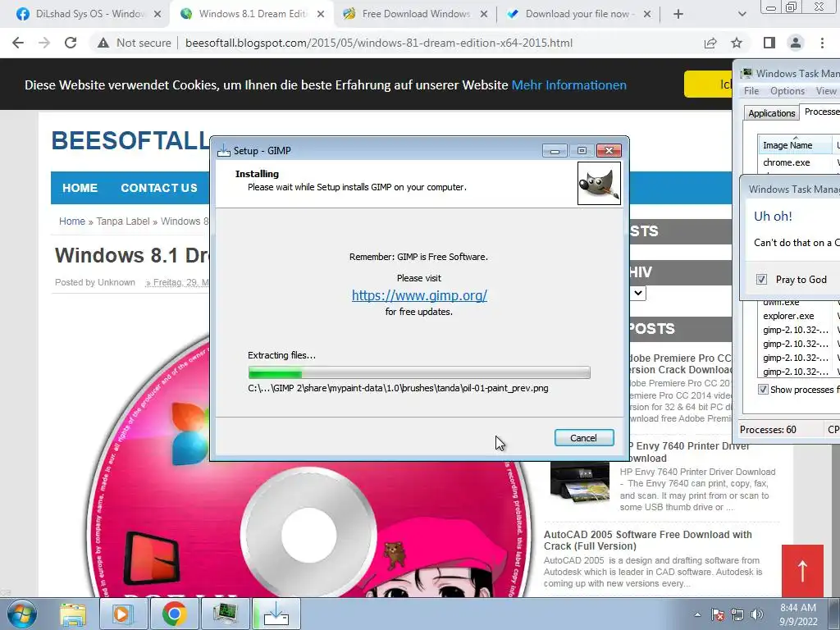This screenshot has height=630, width=840.
Task: Click the GIMP setup title bar icon
Action: tap(224, 151)
